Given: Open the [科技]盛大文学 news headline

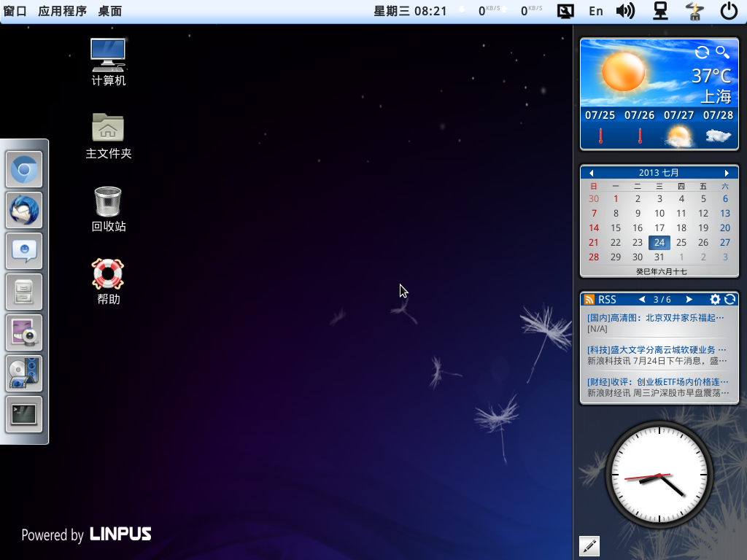Looking at the screenshot, I should point(657,349).
